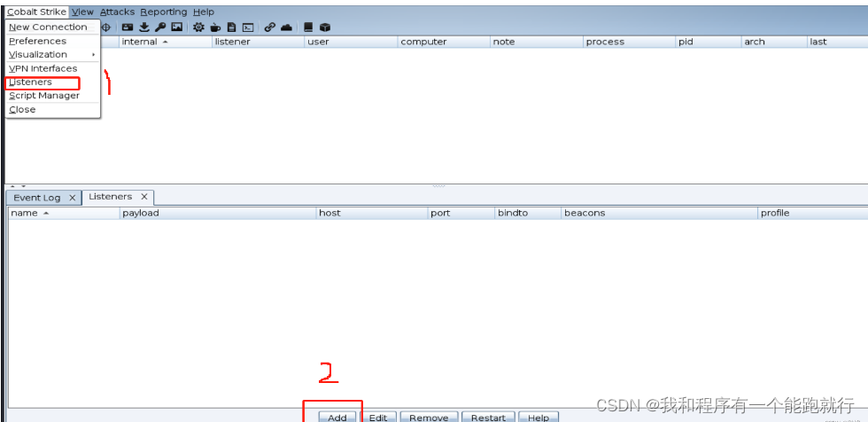Sort listeners by beacons column

click(x=660, y=213)
